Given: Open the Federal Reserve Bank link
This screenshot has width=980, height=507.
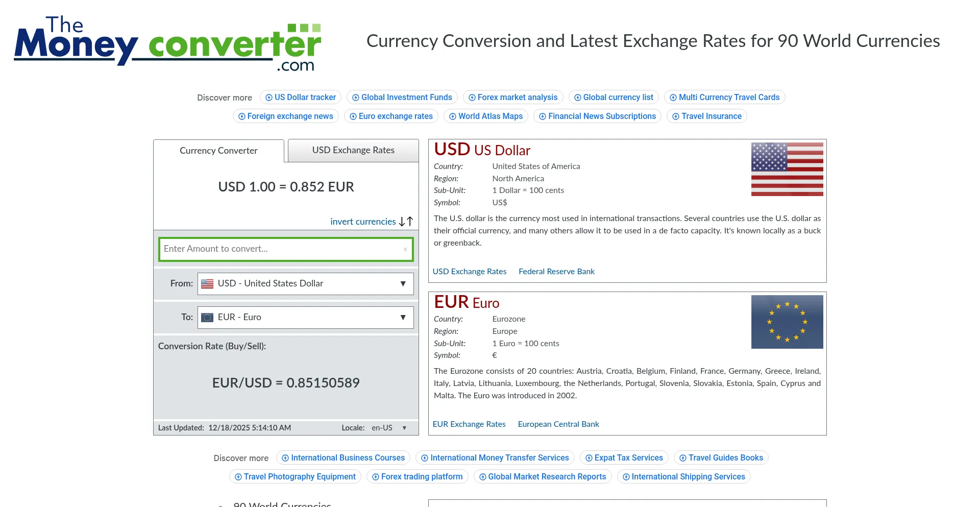Looking at the screenshot, I should 556,271.
